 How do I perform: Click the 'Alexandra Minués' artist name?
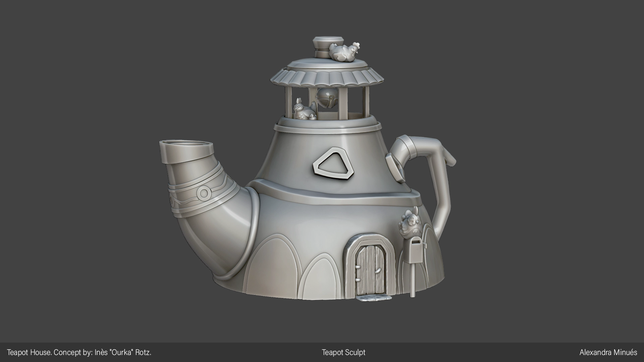(608, 352)
